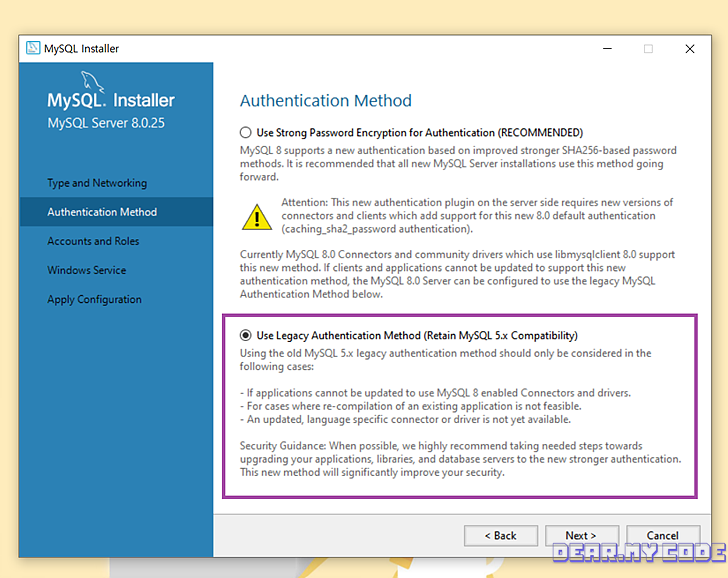Click the MySQL Server 8.0.25 version text

106,123
